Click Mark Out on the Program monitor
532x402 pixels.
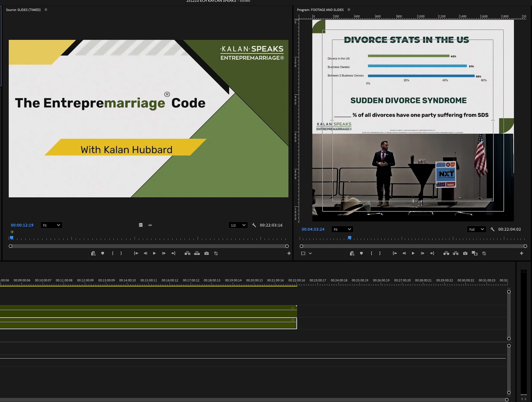(380, 253)
